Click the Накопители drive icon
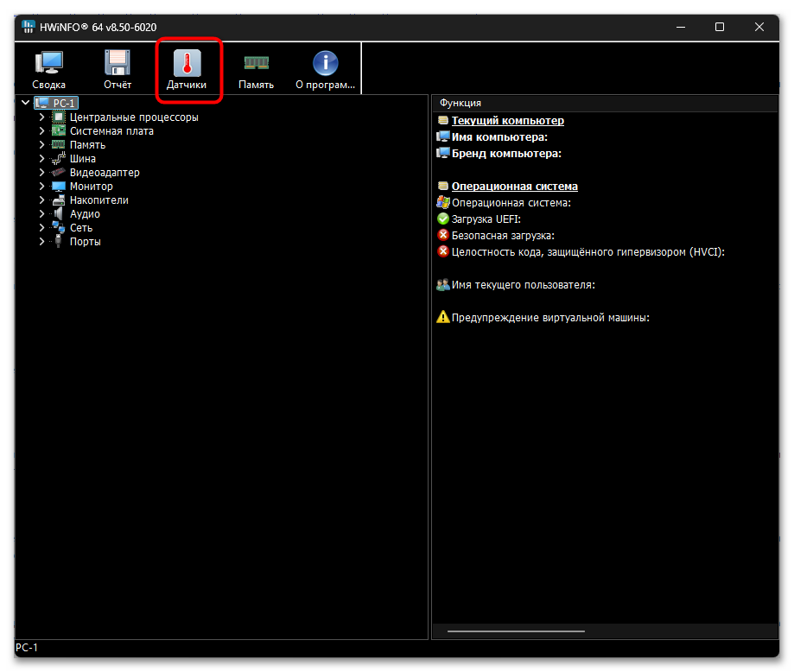The image size is (794, 672). click(x=59, y=200)
